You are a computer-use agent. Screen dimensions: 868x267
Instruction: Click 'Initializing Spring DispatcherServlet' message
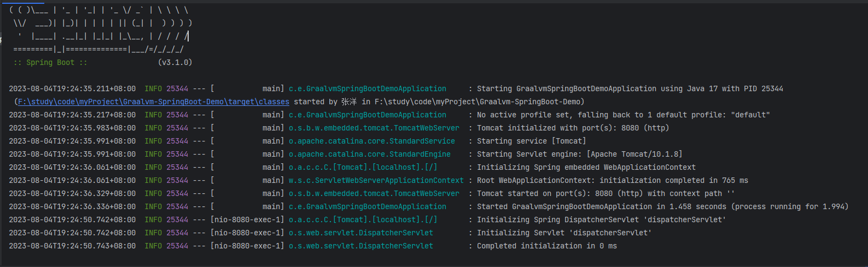point(602,219)
